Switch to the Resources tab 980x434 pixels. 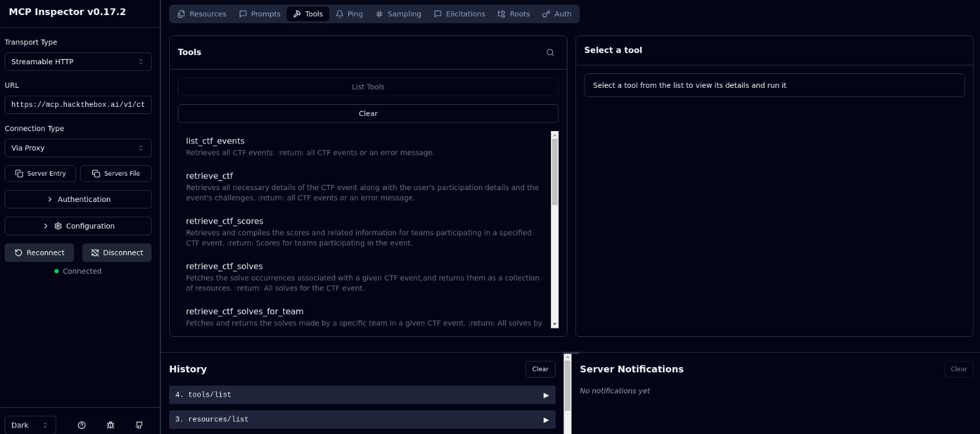tap(201, 14)
